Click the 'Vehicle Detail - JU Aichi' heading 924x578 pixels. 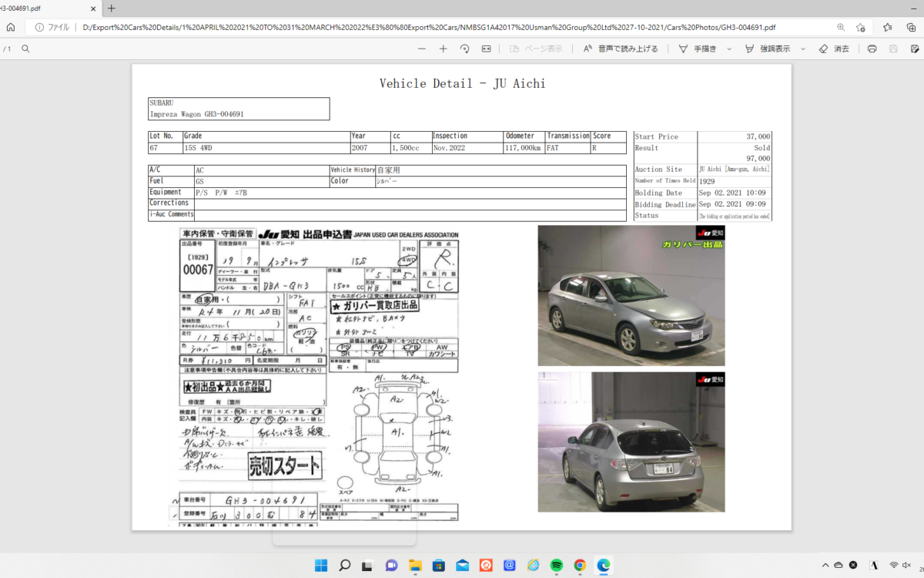[462, 83]
